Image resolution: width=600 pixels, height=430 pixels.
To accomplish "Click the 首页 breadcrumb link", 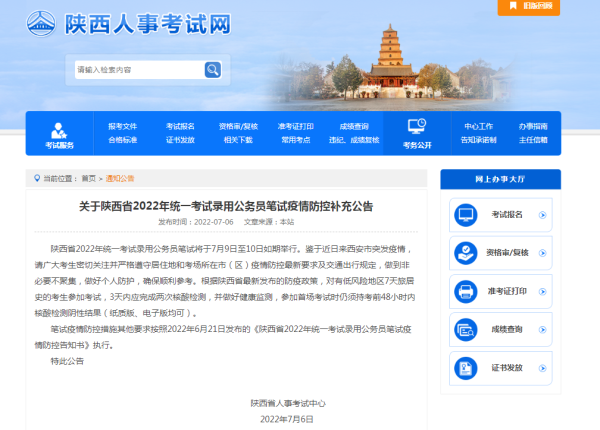I will [89, 178].
